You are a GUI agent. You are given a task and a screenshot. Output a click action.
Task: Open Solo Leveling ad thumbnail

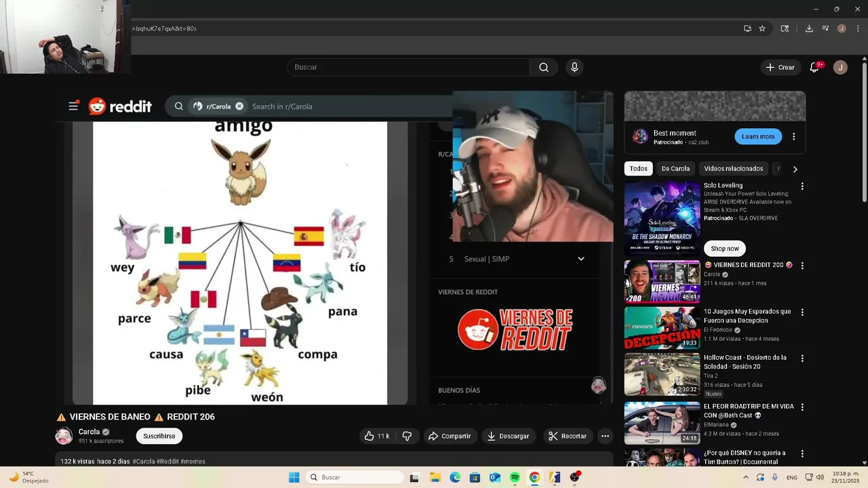662,218
